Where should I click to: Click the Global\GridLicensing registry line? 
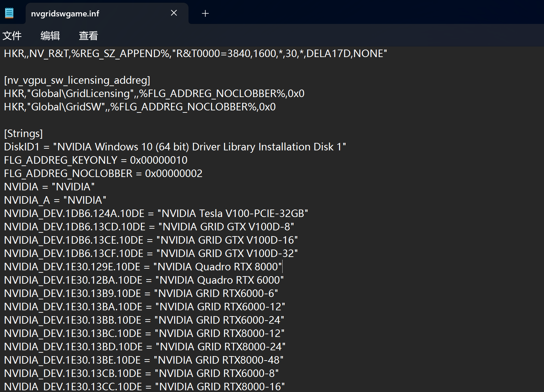[154, 94]
